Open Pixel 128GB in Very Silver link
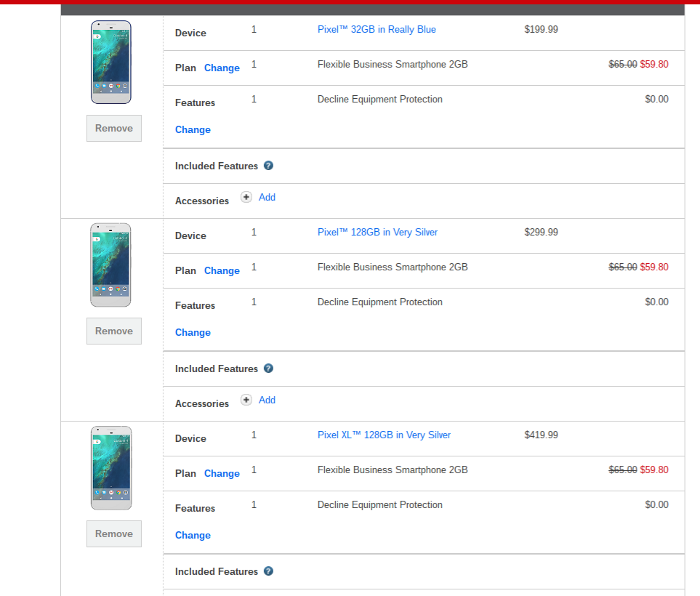This screenshot has height=596, width=700. click(377, 233)
